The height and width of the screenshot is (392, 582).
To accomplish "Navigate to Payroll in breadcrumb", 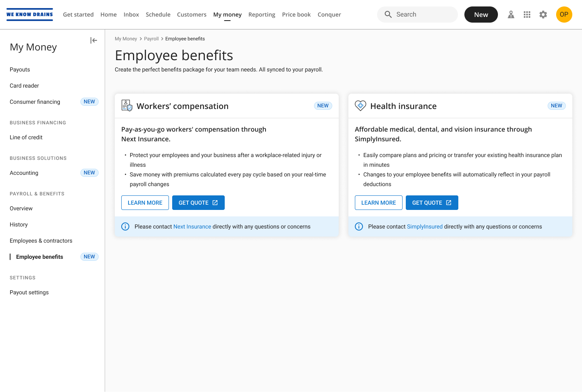I will point(151,39).
